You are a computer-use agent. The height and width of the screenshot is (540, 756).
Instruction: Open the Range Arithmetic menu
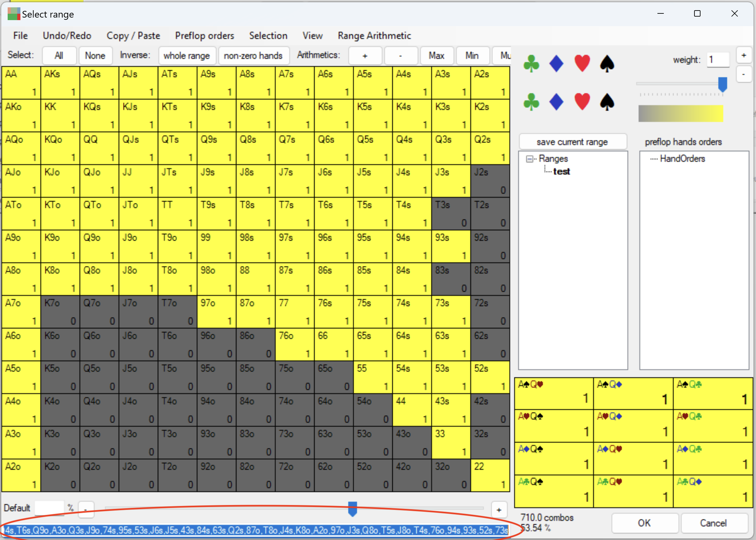[x=374, y=35]
